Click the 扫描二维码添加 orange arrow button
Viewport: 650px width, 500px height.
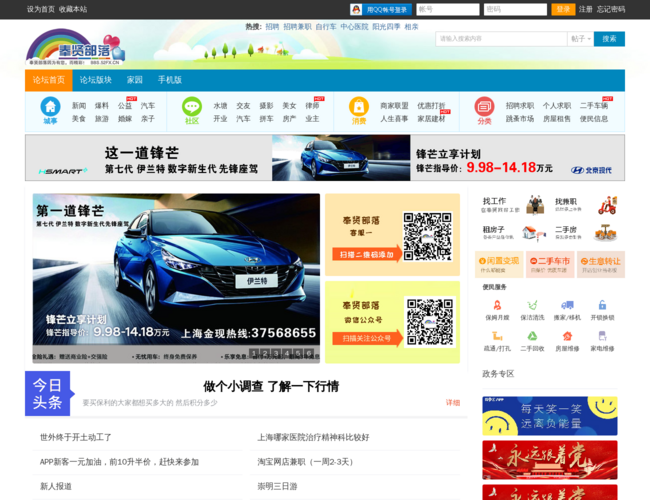pos(367,254)
